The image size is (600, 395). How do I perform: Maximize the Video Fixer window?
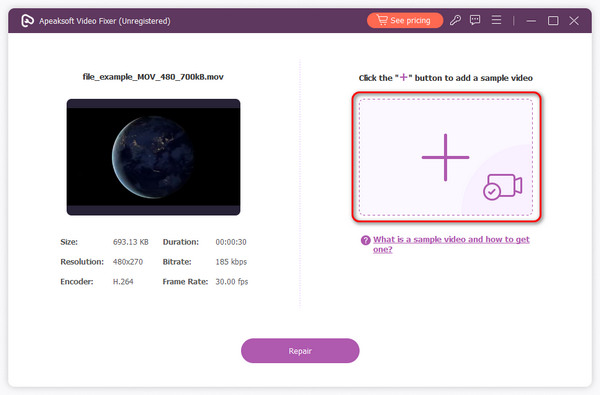pyautogui.click(x=553, y=21)
